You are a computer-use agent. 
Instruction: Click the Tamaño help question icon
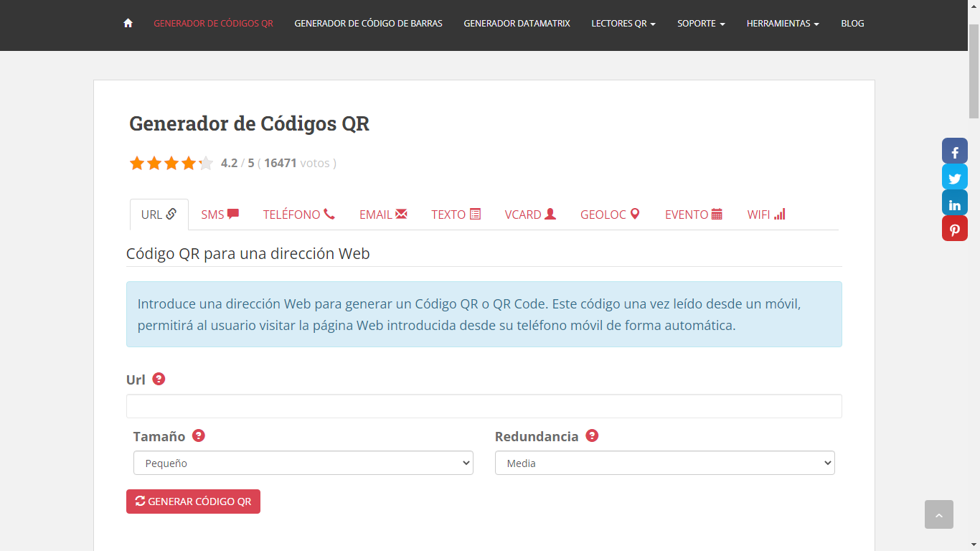pos(199,435)
